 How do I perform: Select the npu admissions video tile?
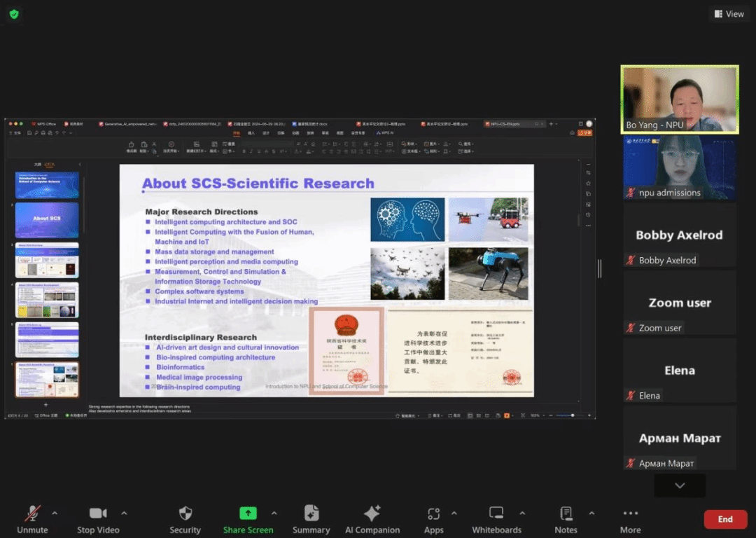(680, 167)
